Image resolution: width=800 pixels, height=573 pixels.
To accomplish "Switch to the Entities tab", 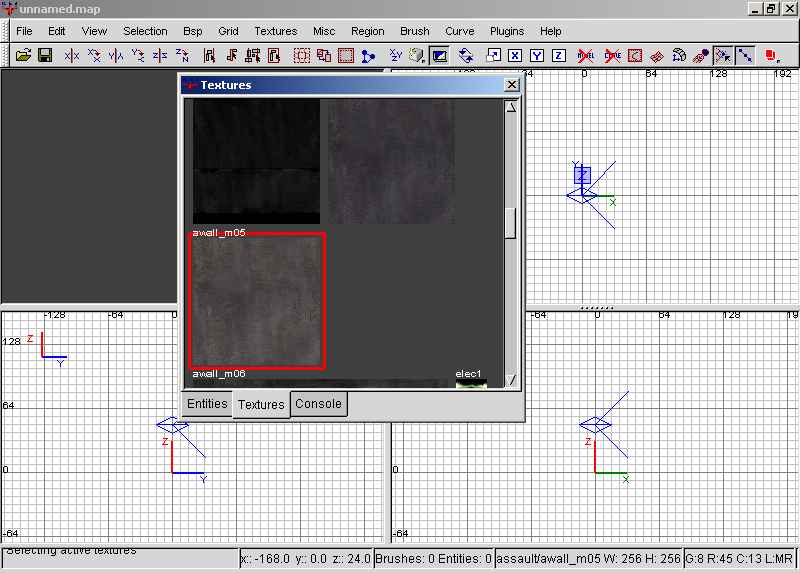I will [207, 404].
